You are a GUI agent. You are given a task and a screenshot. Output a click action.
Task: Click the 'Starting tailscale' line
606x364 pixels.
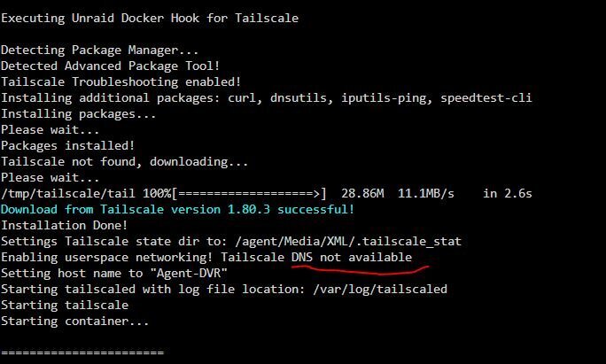(65, 305)
